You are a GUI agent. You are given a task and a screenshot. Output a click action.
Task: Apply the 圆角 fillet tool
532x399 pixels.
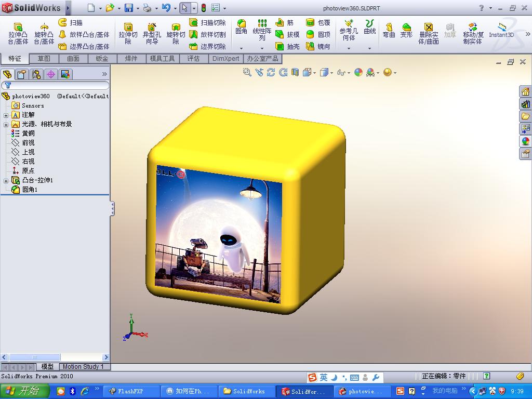[241, 27]
